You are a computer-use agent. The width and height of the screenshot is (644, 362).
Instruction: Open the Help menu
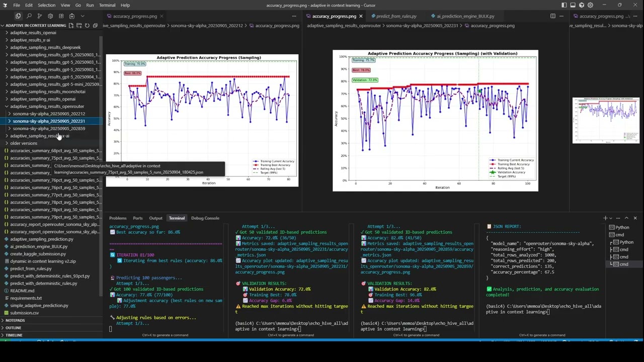[125, 5]
